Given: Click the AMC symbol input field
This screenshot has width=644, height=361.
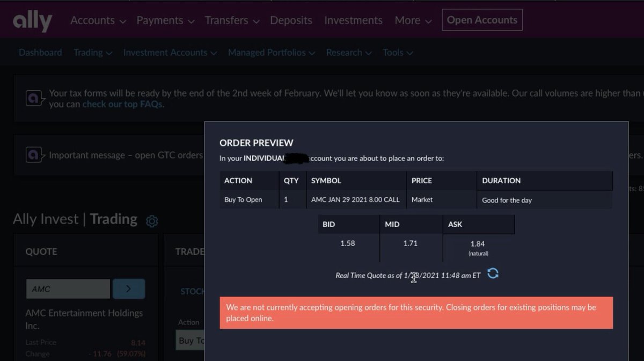Looking at the screenshot, I should 68,288.
